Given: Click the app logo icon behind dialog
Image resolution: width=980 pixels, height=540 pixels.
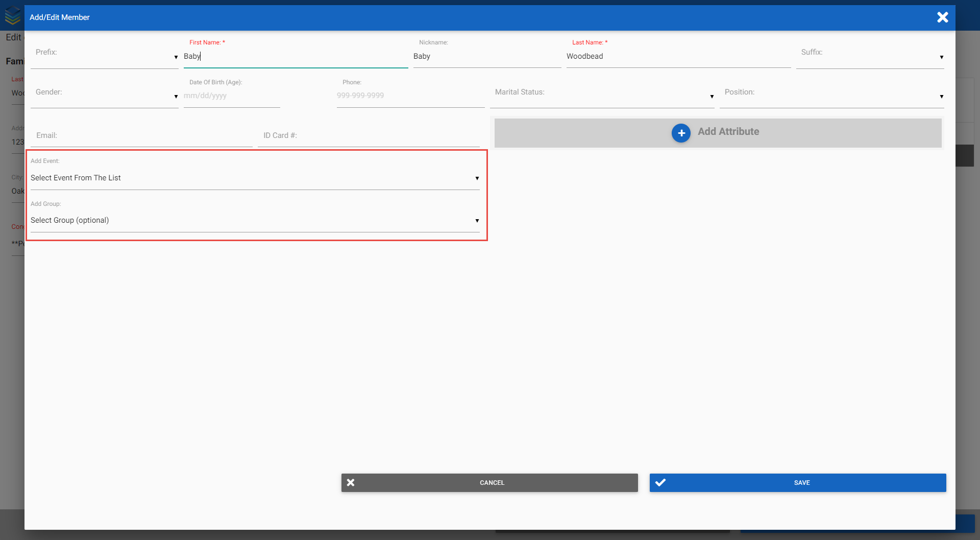Looking at the screenshot, I should click(x=12, y=16).
